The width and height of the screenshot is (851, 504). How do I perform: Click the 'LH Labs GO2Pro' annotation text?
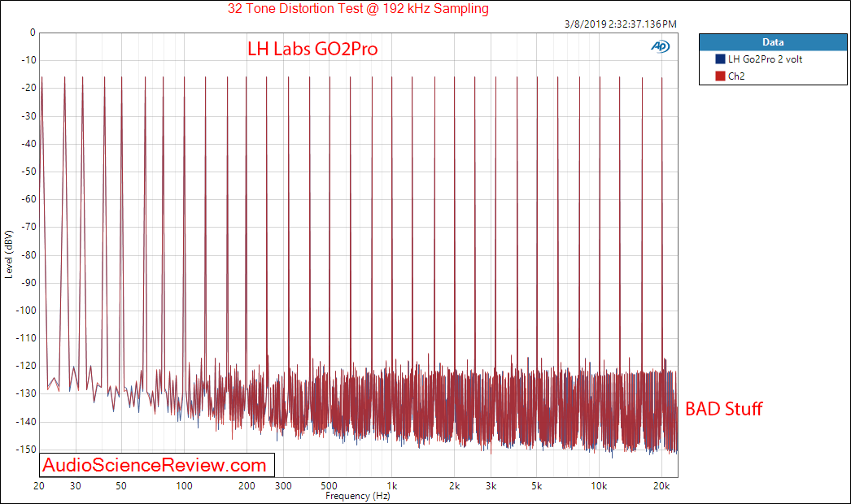click(x=312, y=49)
